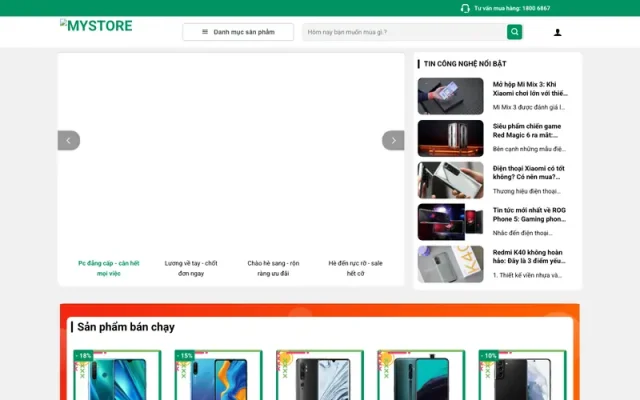640x400 pixels.
Task: Click the headset support icon in the top bar
Action: 465,8
